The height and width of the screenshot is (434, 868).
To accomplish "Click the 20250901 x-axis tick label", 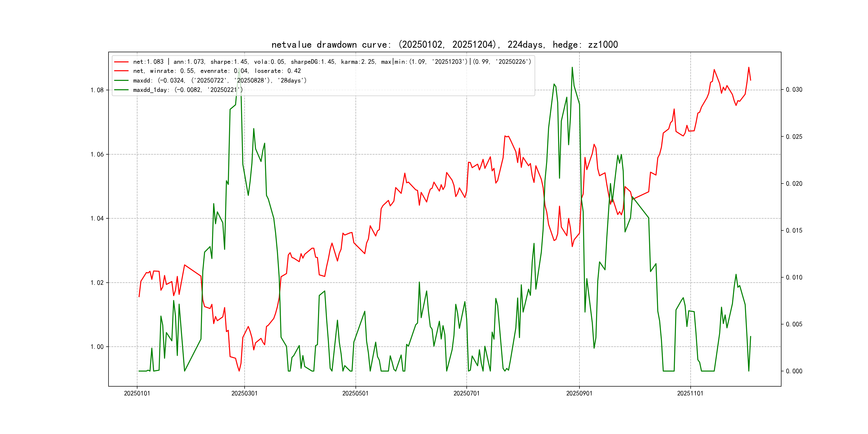I will point(579,393).
